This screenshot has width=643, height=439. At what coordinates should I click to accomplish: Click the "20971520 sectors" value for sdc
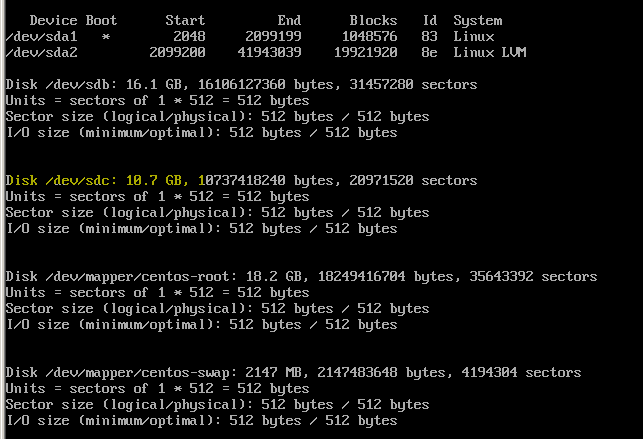coord(413,180)
